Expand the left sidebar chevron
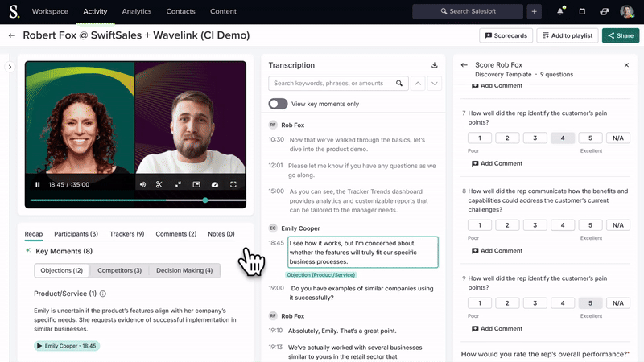This screenshot has width=644, height=362. click(10, 67)
